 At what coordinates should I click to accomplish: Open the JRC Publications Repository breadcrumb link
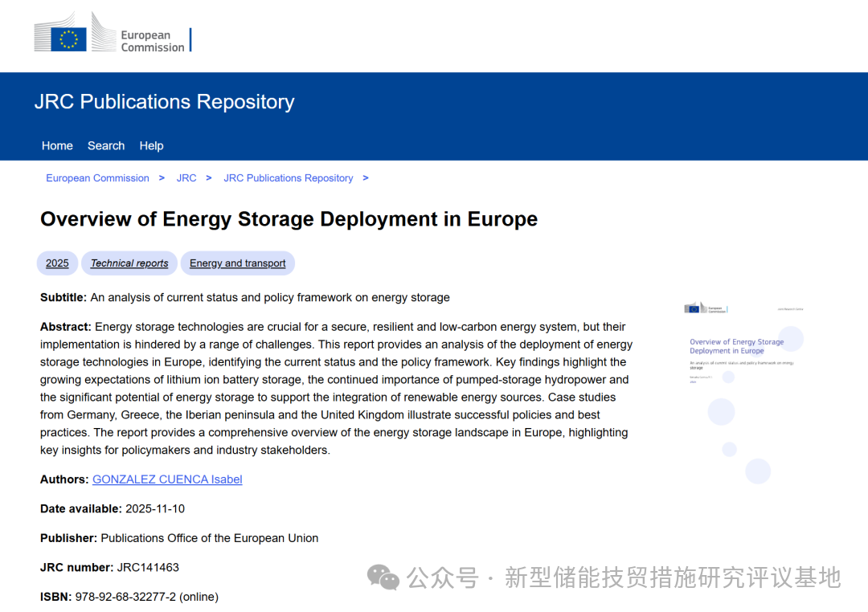tap(288, 178)
